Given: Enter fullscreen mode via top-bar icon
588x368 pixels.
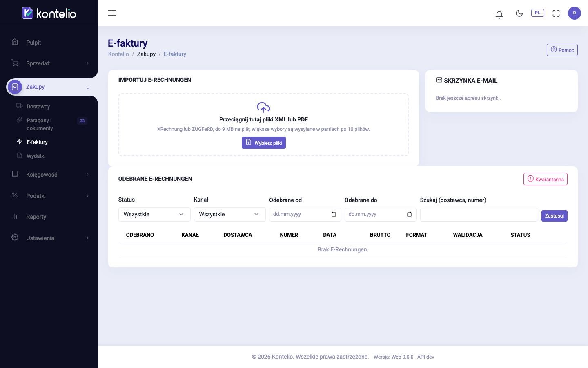Looking at the screenshot, I should pyautogui.click(x=556, y=13).
